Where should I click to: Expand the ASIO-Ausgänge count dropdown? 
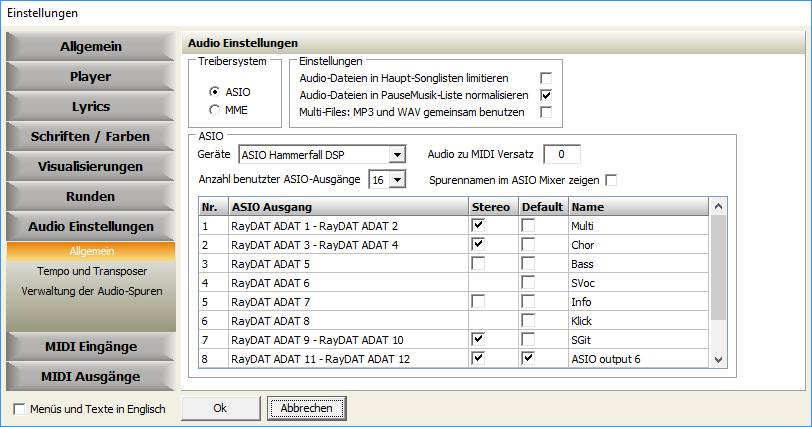(397, 179)
